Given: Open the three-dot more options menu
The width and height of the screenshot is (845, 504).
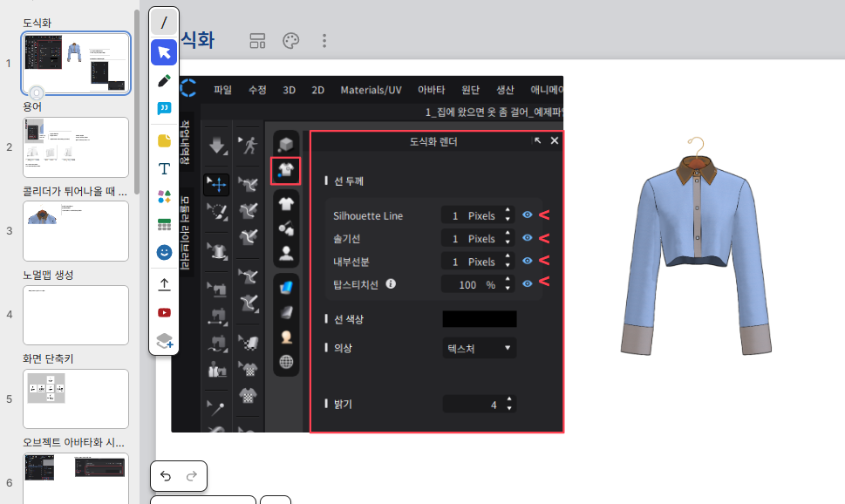Looking at the screenshot, I should tap(324, 41).
